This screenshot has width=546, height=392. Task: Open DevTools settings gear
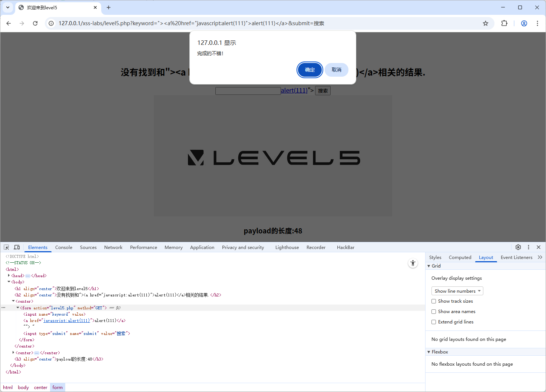[x=518, y=247]
